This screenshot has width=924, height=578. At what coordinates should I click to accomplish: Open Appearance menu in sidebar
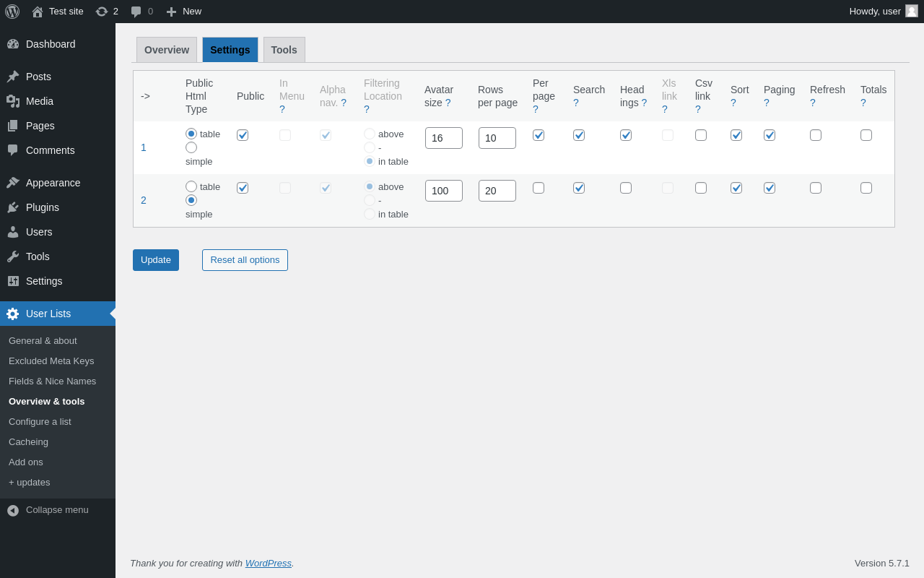tap(53, 183)
